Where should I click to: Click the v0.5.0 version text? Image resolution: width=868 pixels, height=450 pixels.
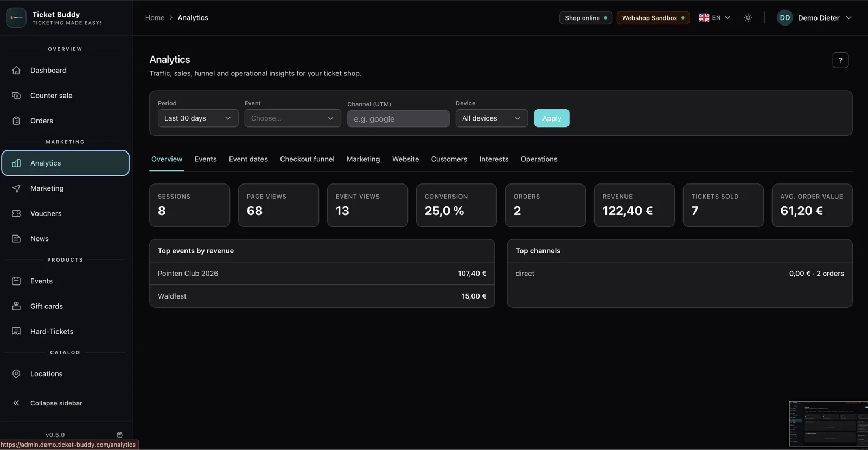coord(55,435)
